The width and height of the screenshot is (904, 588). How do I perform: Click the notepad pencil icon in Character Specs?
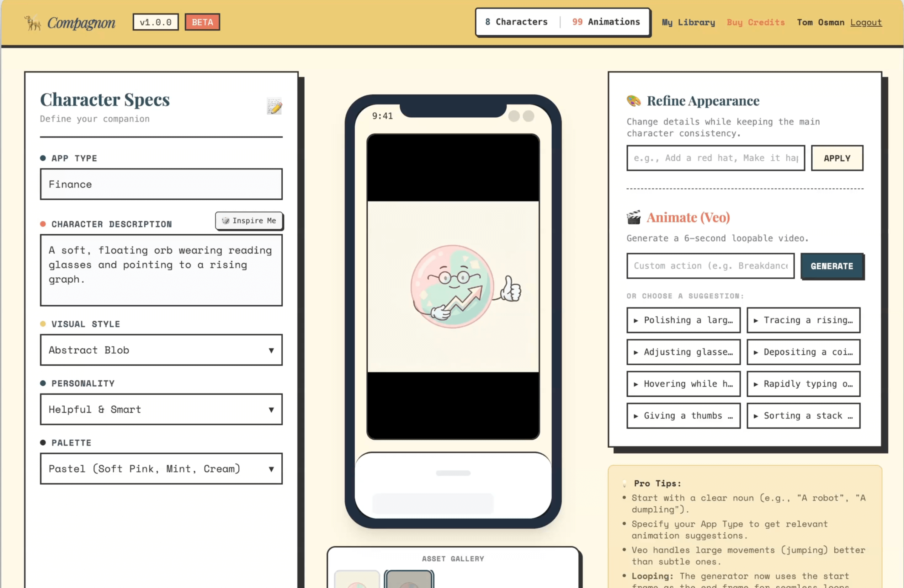[x=274, y=106]
